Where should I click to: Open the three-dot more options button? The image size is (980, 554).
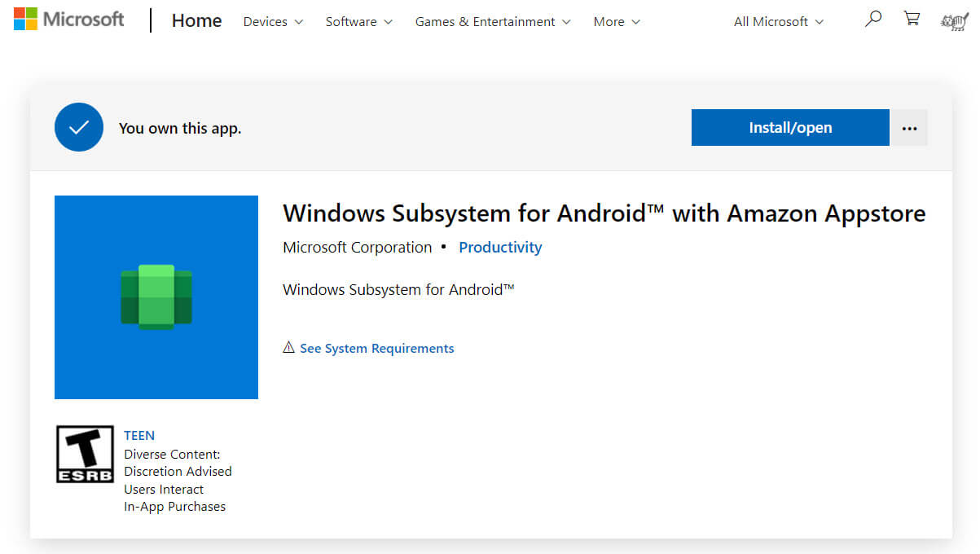pyautogui.click(x=909, y=128)
